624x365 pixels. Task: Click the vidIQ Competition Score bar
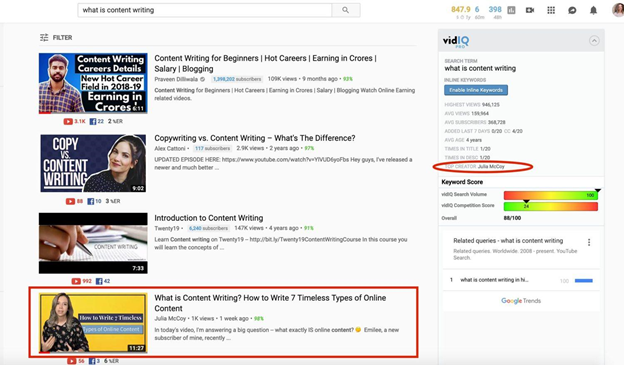tap(551, 206)
